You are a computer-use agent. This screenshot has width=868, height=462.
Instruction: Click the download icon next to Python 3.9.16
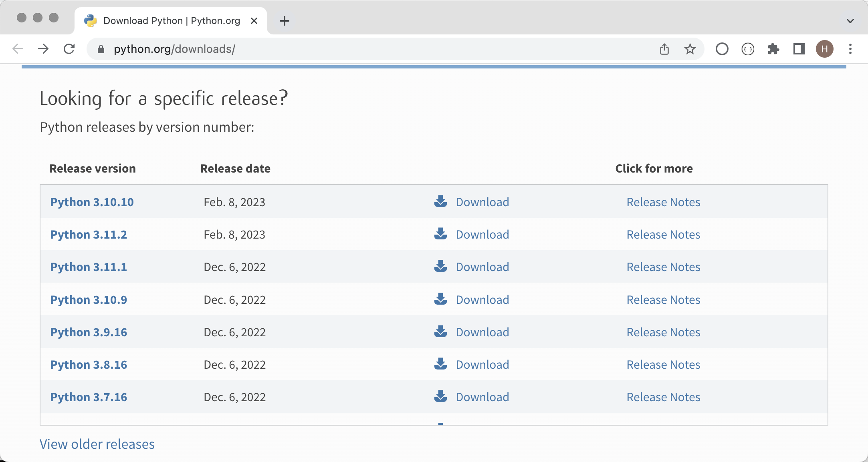(440, 331)
